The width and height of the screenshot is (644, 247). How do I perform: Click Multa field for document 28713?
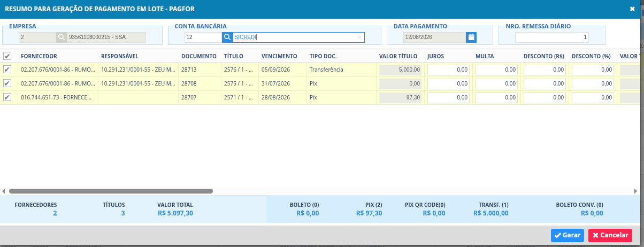point(496,70)
